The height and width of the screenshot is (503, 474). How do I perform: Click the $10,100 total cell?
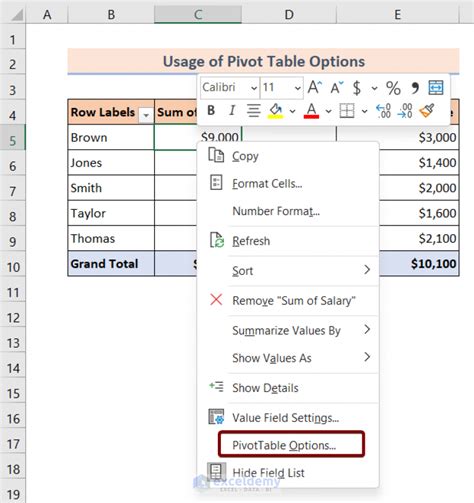tap(419, 264)
